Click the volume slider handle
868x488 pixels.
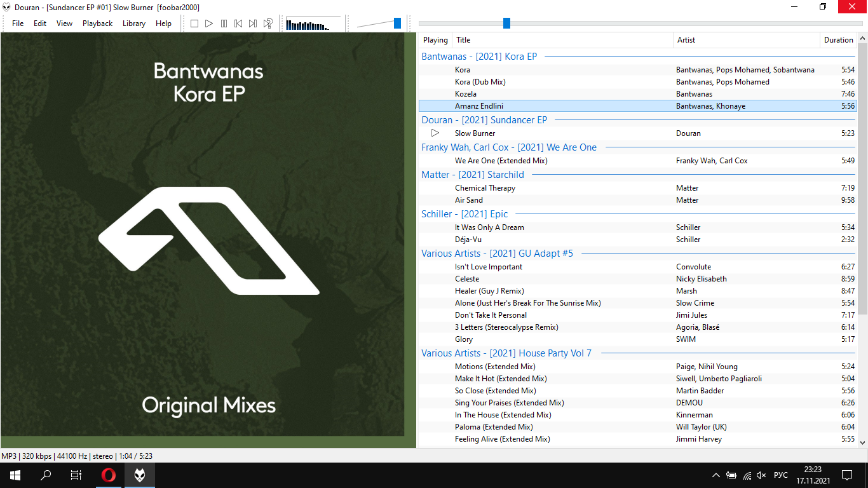[397, 24]
